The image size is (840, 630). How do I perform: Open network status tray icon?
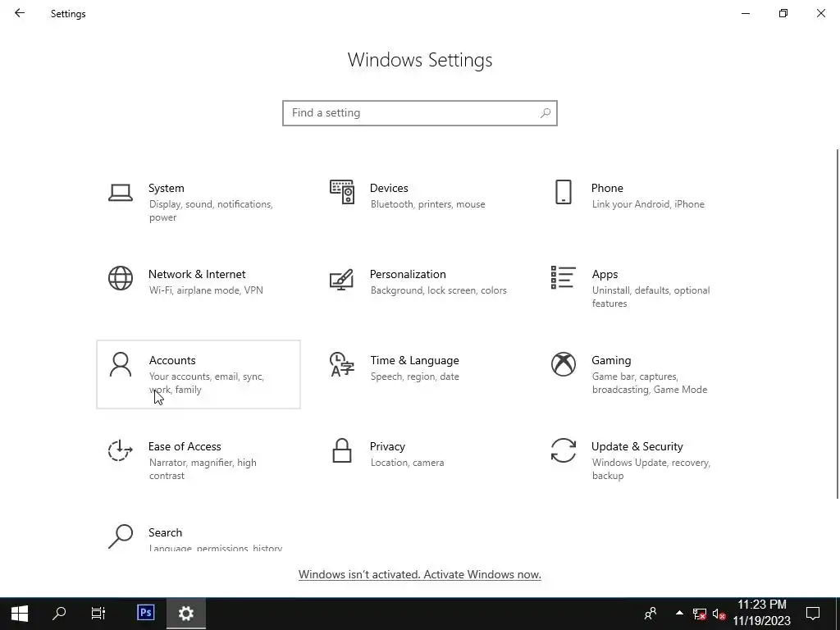pyautogui.click(x=699, y=614)
